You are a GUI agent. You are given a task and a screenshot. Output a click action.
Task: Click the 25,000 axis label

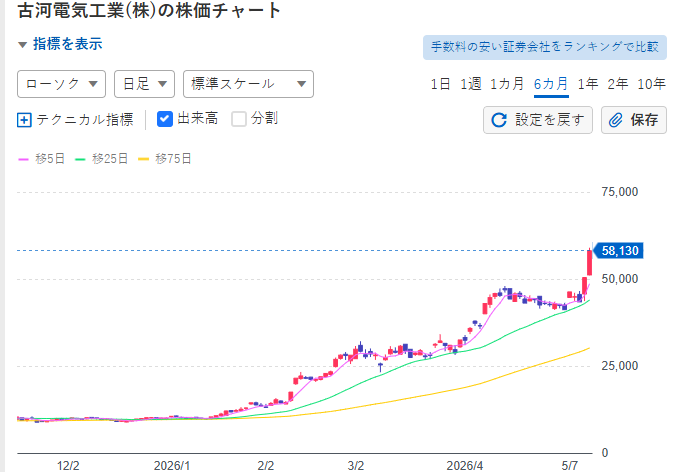[620, 366]
